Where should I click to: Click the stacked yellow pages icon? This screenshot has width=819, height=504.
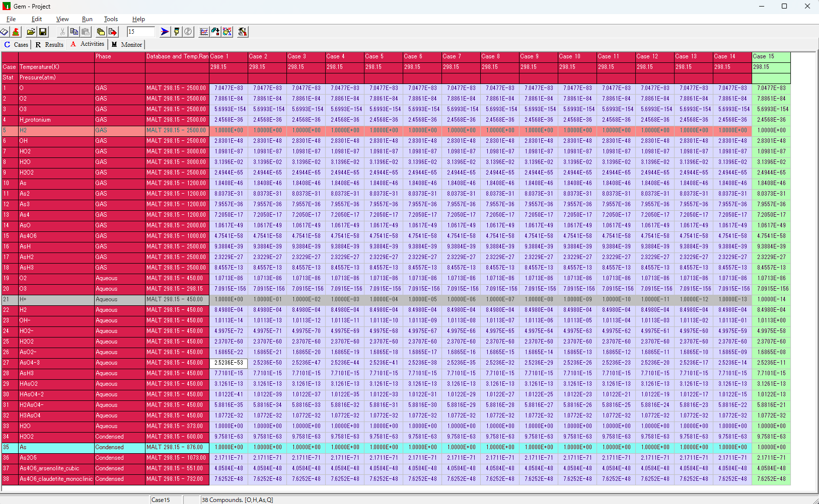[101, 32]
